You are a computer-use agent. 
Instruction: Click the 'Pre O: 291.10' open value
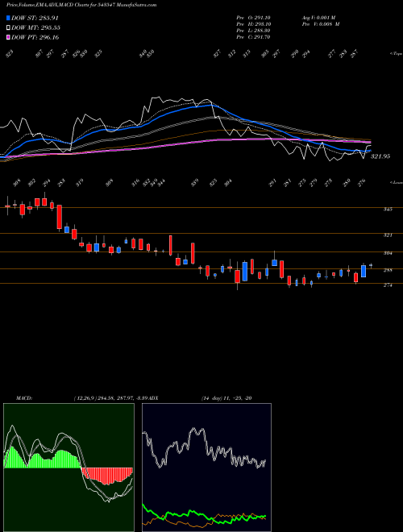253,18
